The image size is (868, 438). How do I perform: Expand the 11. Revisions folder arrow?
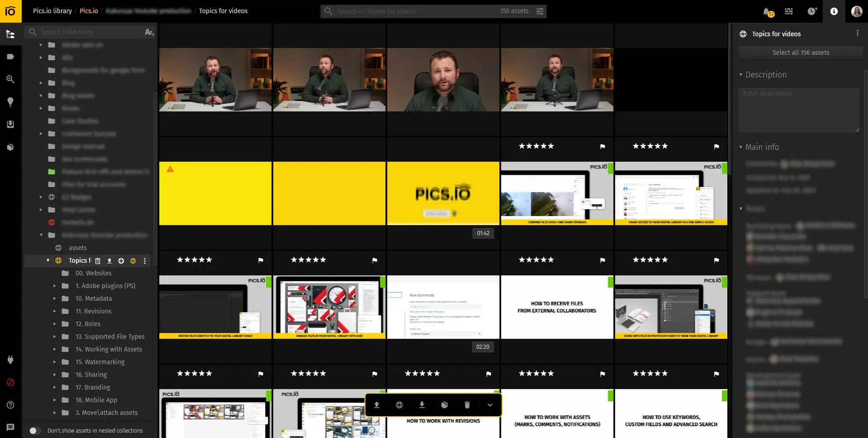(x=54, y=311)
